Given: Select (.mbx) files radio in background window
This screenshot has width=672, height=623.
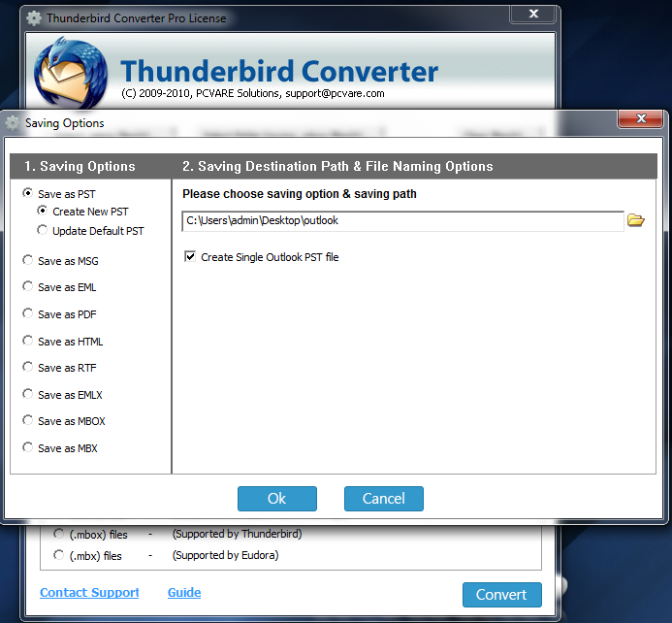Looking at the screenshot, I should click(58, 555).
